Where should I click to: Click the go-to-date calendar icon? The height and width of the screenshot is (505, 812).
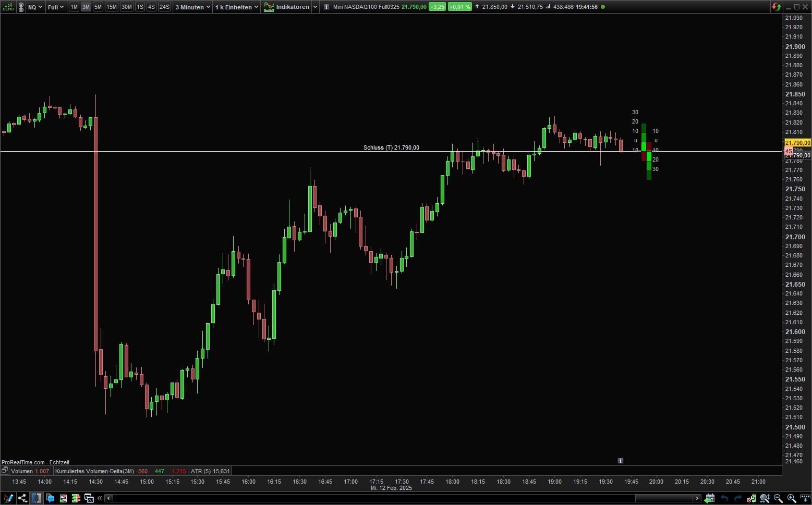click(x=710, y=498)
